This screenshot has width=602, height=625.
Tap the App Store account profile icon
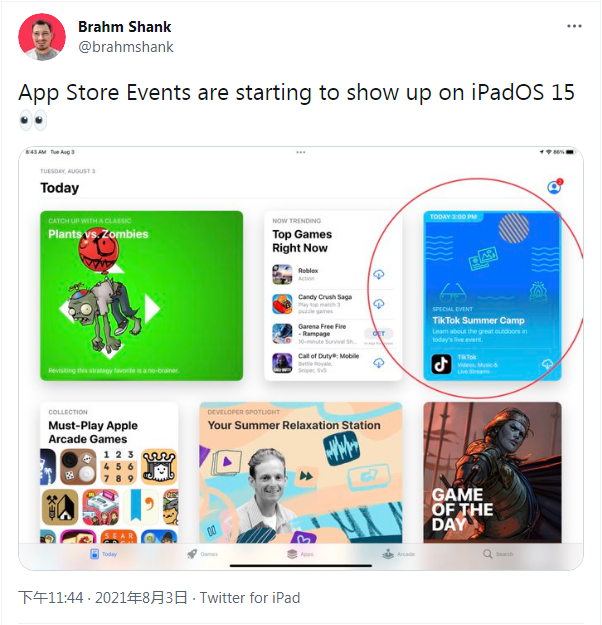(x=554, y=187)
